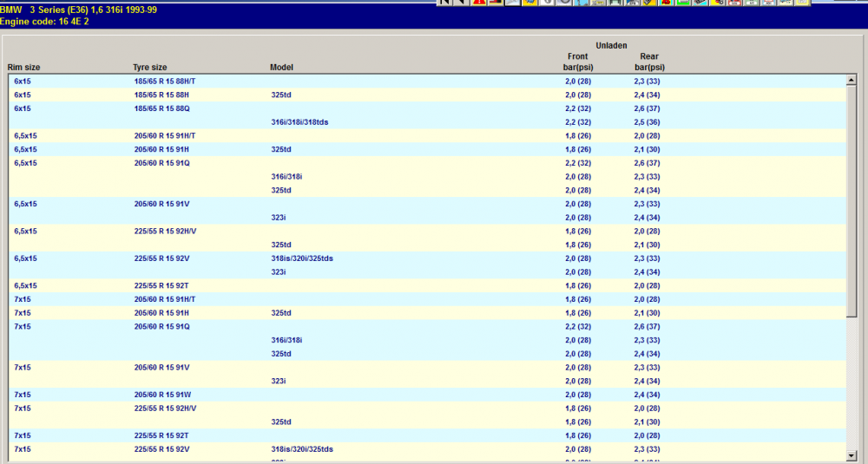Select 205/60 R 15 91V on 6,5x15 rim
The height and width of the screenshot is (464, 868).
[x=161, y=204]
